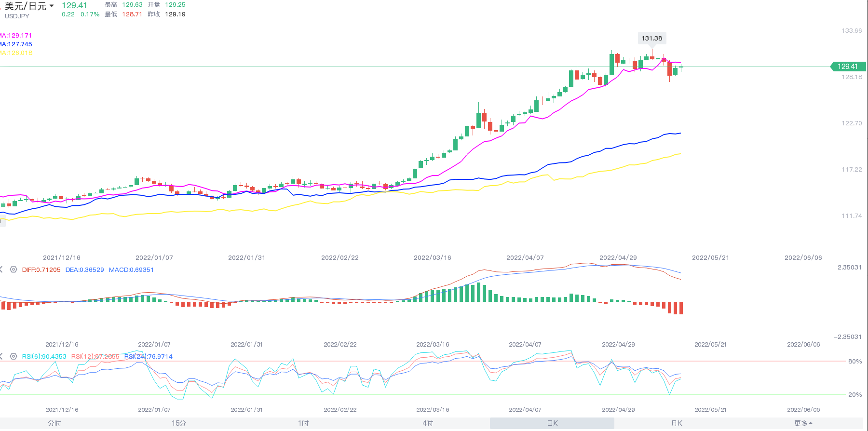868x431 pixels.
Task: Click the MACD:0.69351 indicator label
Action: pyautogui.click(x=131, y=269)
